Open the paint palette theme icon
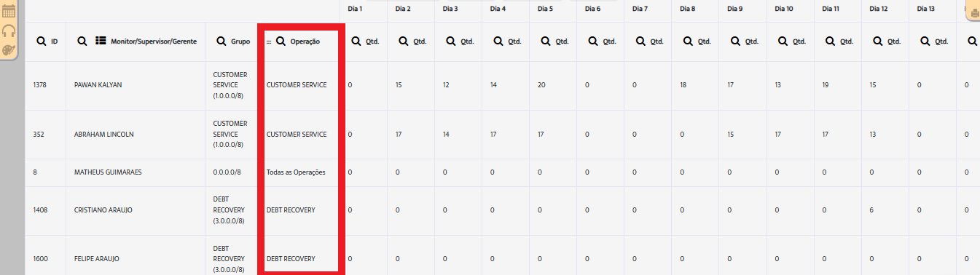Image resolution: width=980 pixels, height=275 pixels. [x=9, y=50]
